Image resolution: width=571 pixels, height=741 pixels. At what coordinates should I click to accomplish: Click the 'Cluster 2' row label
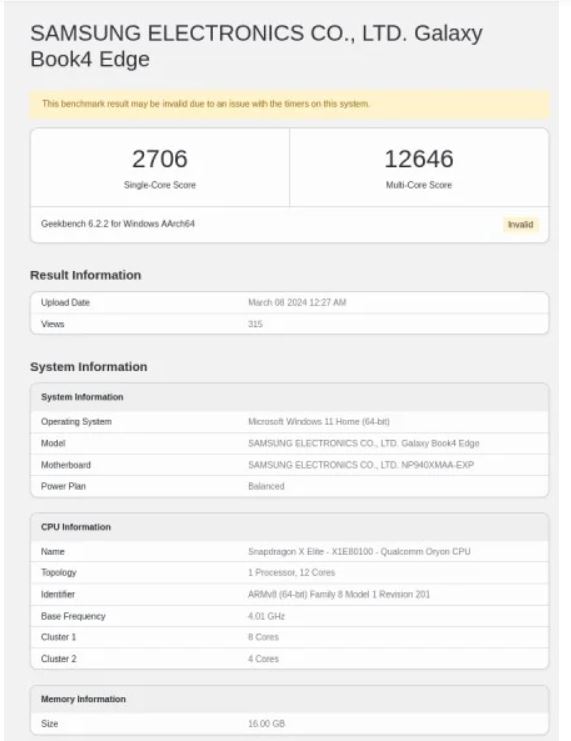(58, 659)
